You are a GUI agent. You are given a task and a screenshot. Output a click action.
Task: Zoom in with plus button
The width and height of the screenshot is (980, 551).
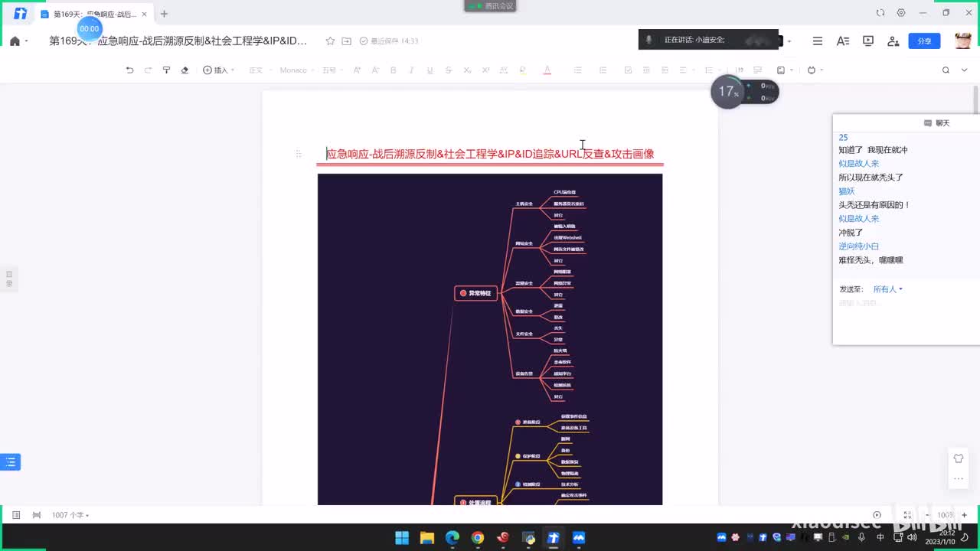coord(965,515)
